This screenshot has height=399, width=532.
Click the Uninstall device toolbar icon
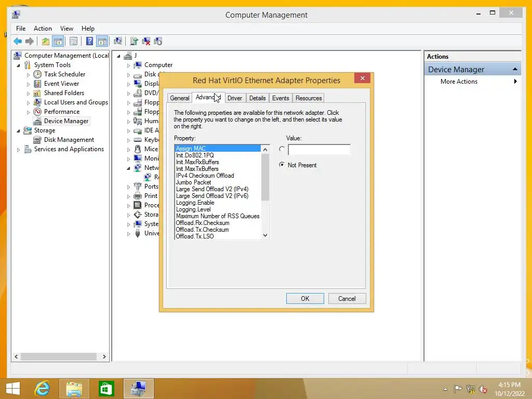tap(146, 42)
